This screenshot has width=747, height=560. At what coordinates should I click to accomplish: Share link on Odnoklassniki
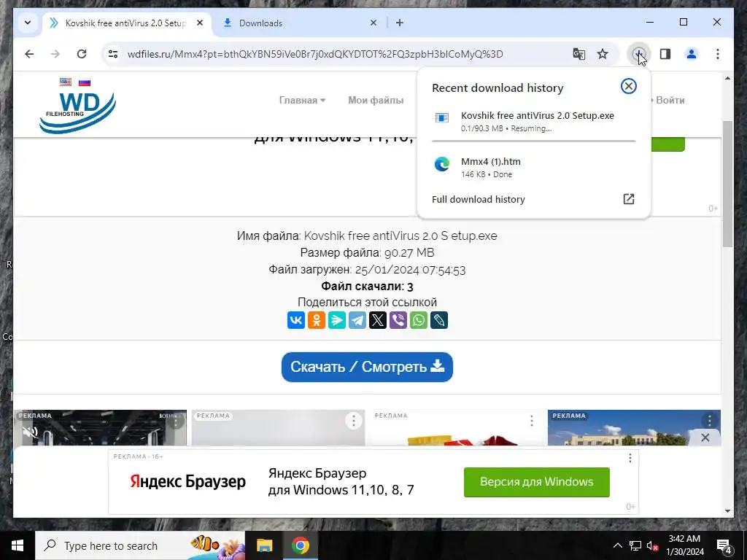click(x=317, y=320)
